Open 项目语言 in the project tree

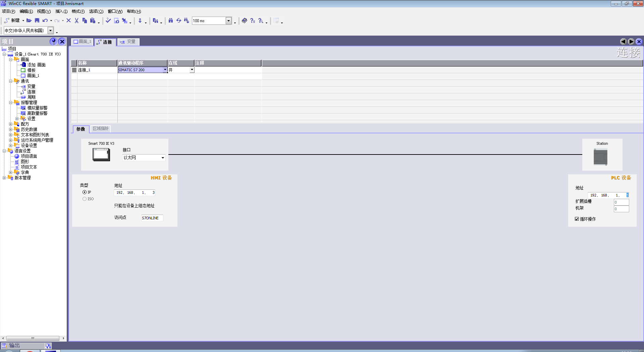(x=29, y=156)
